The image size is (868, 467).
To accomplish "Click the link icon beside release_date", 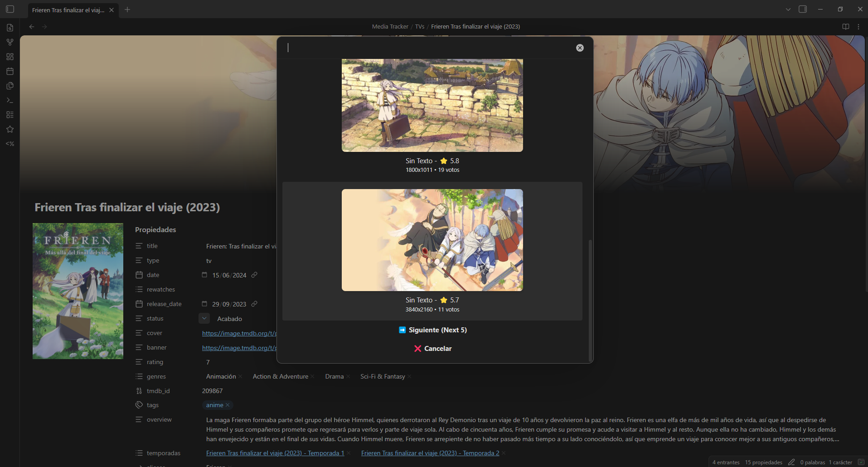I will (254, 304).
